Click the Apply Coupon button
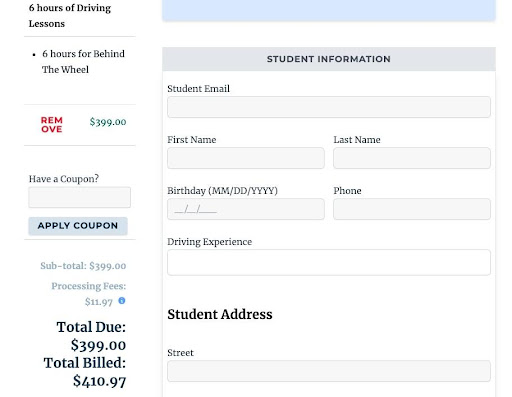The width and height of the screenshot is (512, 397). (x=78, y=226)
